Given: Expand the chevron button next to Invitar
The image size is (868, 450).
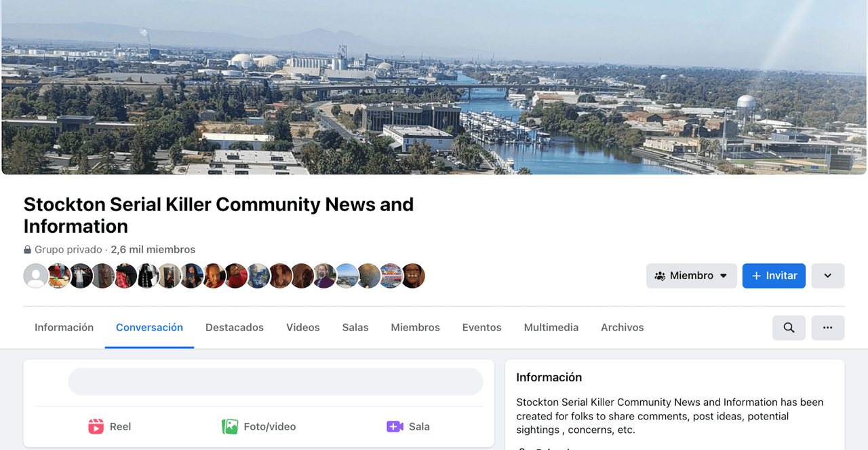Looking at the screenshot, I should 827,276.
